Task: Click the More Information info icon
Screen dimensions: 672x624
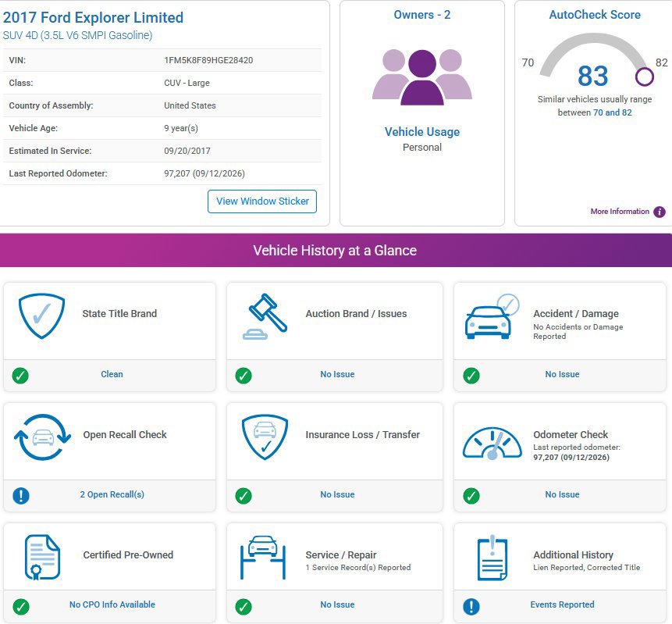Action: [x=660, y=212]
